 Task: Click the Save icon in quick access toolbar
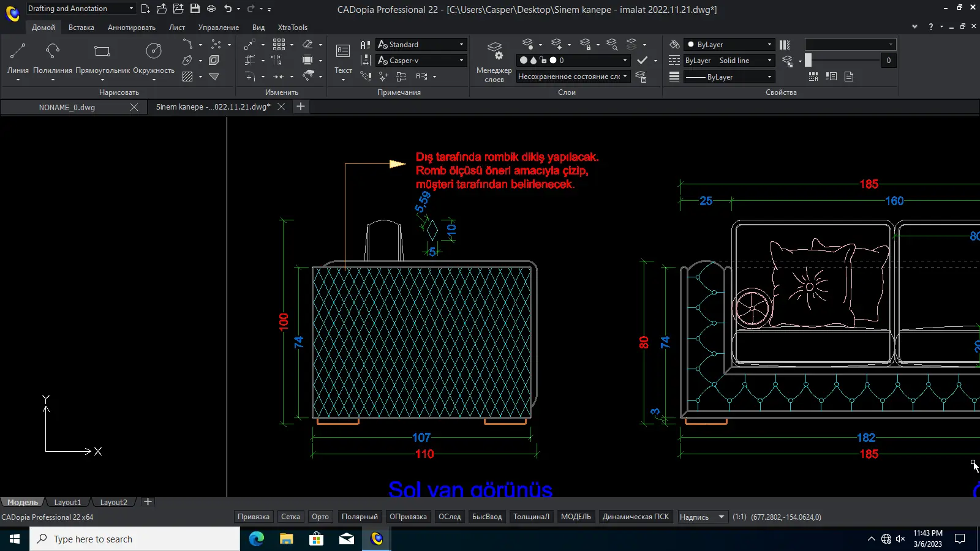click(195, 9)
